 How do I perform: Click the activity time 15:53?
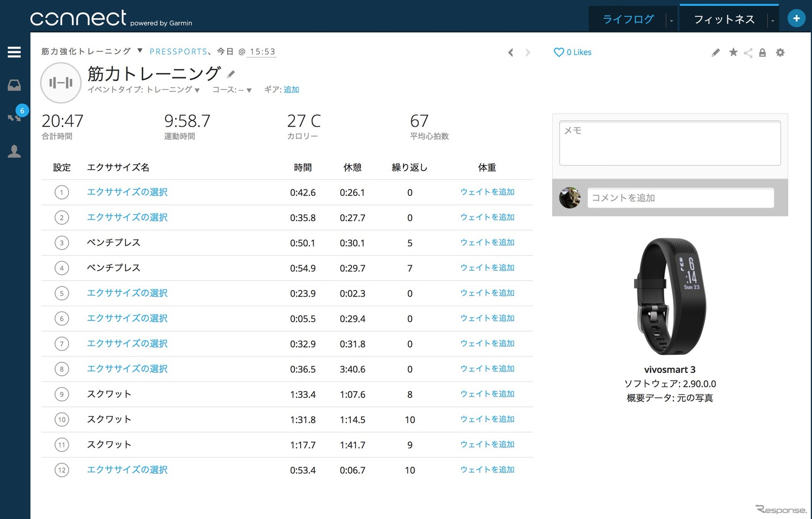click(263, 51)
